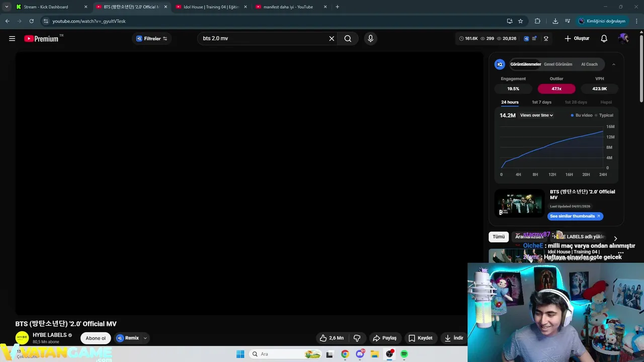Click Abone ol subscribe button

96,338
